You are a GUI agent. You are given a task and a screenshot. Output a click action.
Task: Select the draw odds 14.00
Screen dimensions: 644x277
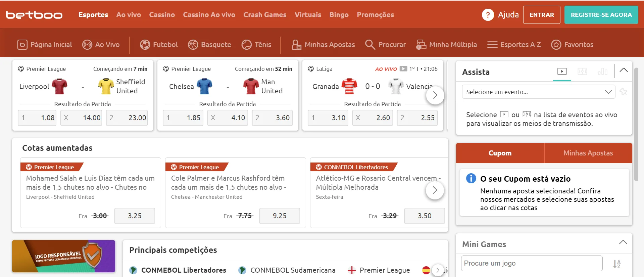[x=81, y=118]
